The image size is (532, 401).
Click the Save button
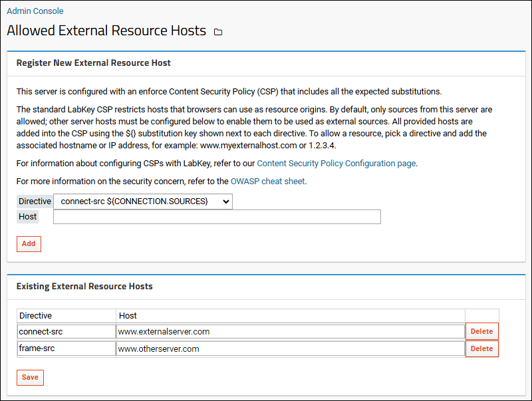pos(30,377)
